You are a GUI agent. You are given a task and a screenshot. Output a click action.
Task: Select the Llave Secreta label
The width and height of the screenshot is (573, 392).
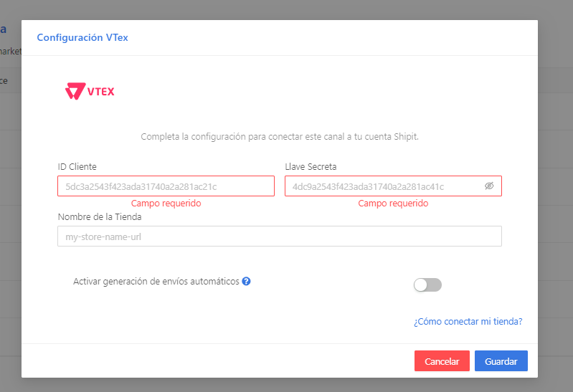coord(311,166)
